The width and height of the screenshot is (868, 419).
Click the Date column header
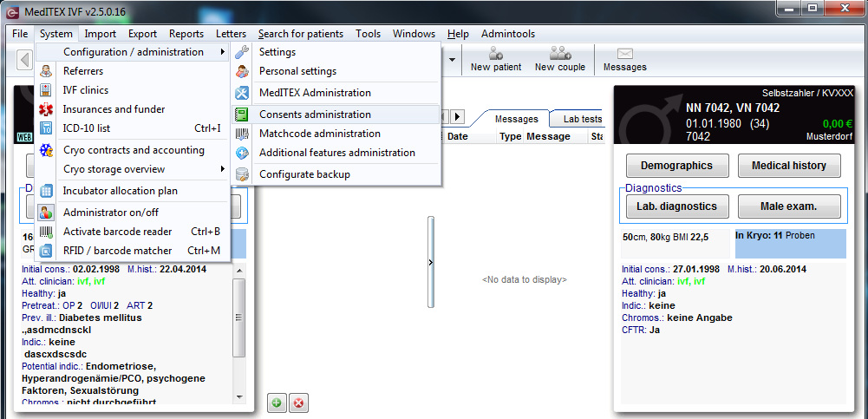(470, 136)
